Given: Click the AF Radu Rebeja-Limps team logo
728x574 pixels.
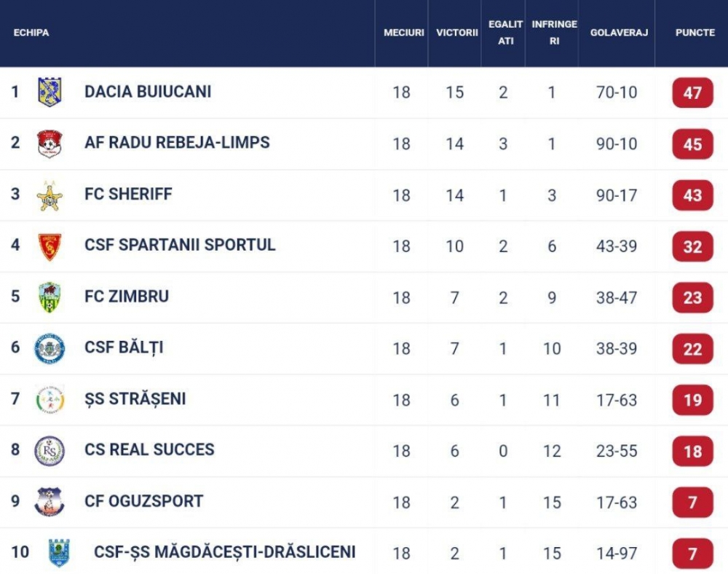Looking at the screenshot, I should (50, 143).
